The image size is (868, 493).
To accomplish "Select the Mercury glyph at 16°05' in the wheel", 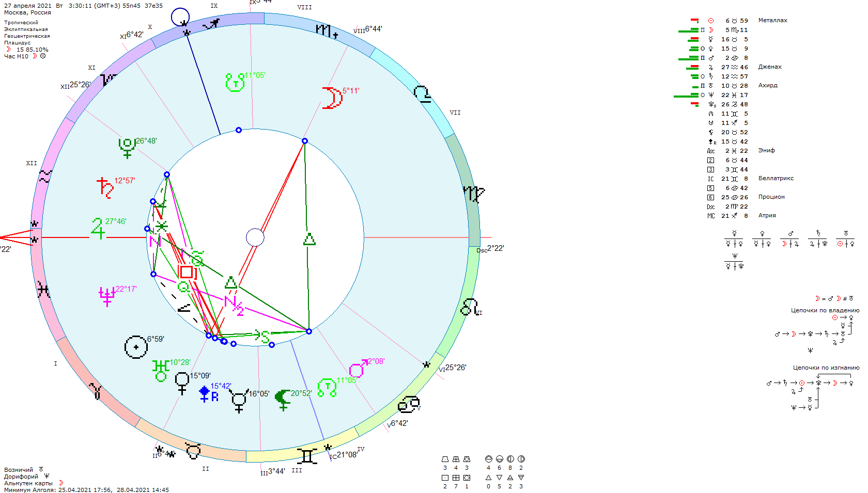I will click(239, 401).
